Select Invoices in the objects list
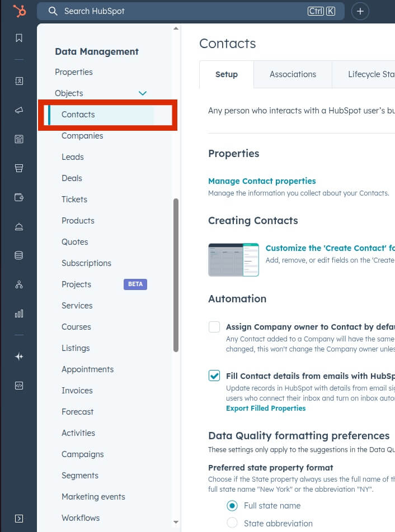395x532 pixels. 77,391
